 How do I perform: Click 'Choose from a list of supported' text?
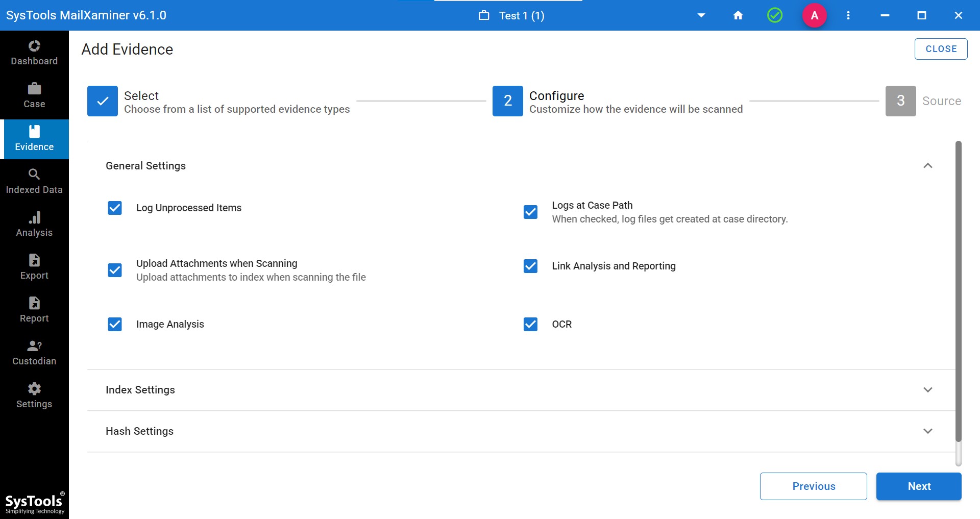coord(237,109)
